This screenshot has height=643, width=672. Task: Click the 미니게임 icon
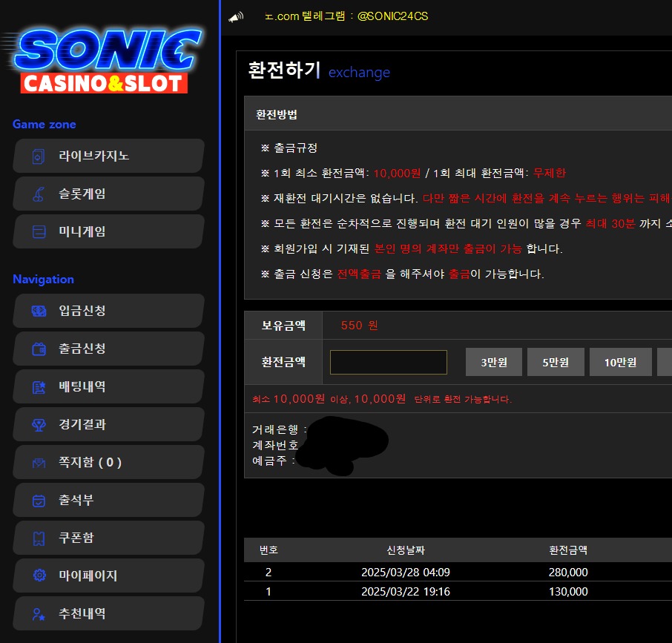click(39, 232)
